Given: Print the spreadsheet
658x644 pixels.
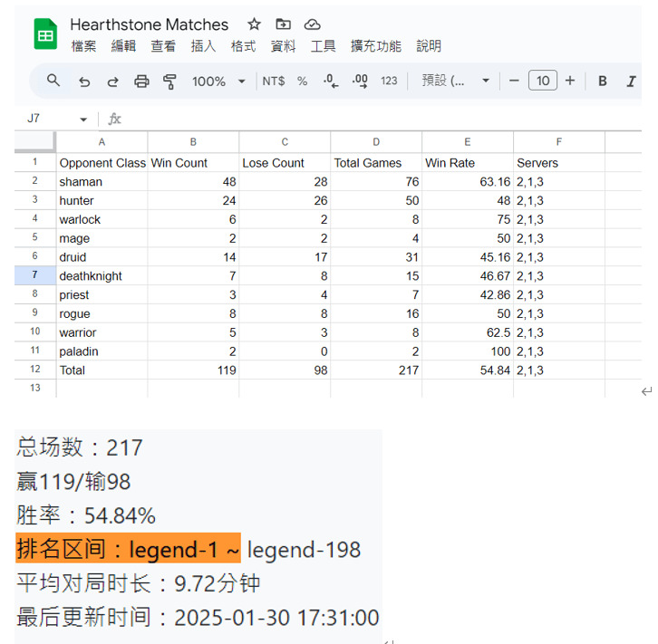Looking at the screenshot, I should tap(141, 82).
